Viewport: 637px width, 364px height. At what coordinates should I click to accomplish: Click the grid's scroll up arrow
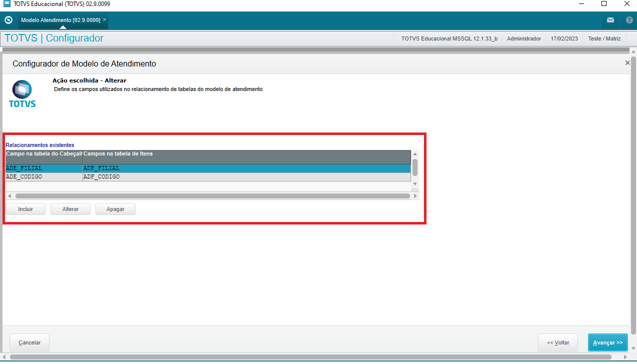[x=414, y=153]
